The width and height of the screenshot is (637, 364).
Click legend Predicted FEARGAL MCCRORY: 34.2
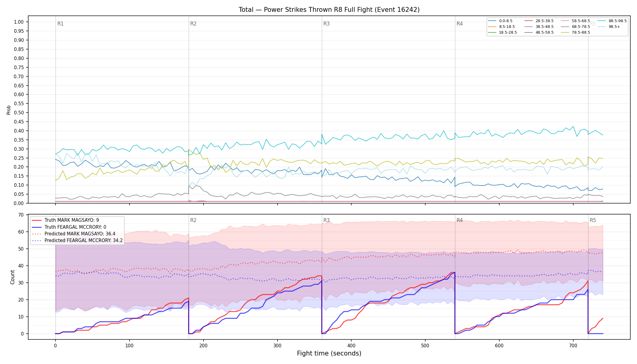pos(77,240)
